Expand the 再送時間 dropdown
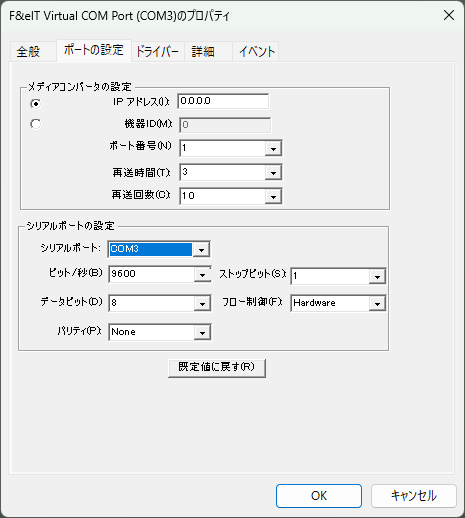 point(273,173)
